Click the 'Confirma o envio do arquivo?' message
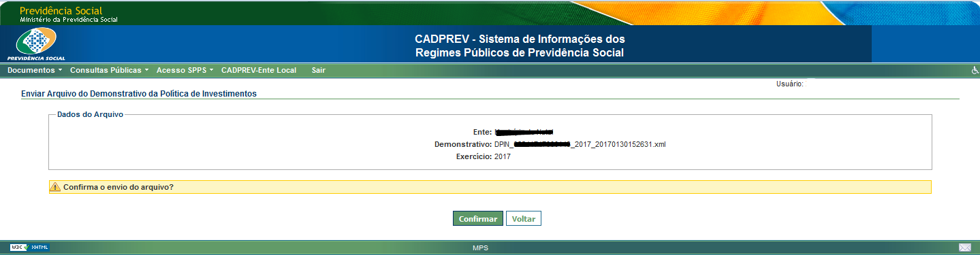 [x=118, y=187]
